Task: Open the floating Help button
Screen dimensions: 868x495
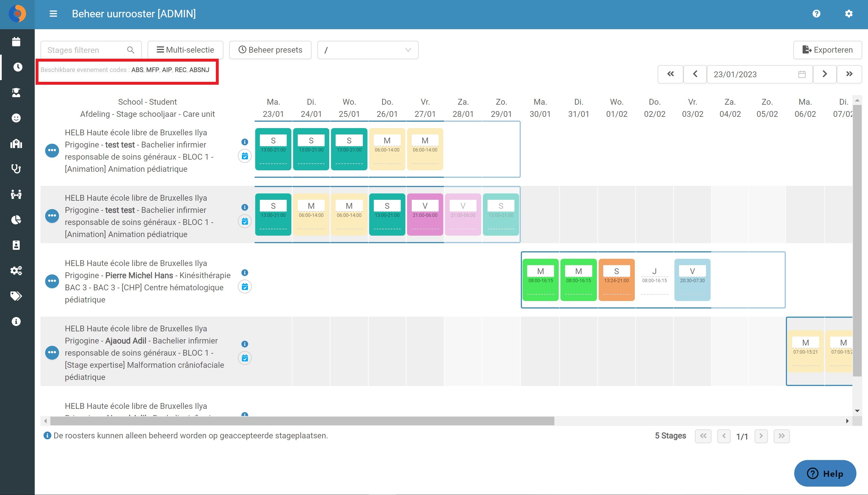Action: [825, 473]
